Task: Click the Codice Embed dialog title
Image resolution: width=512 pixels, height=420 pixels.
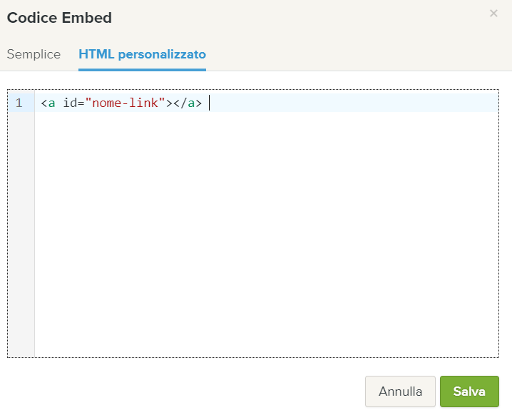Action: [59, 18]
